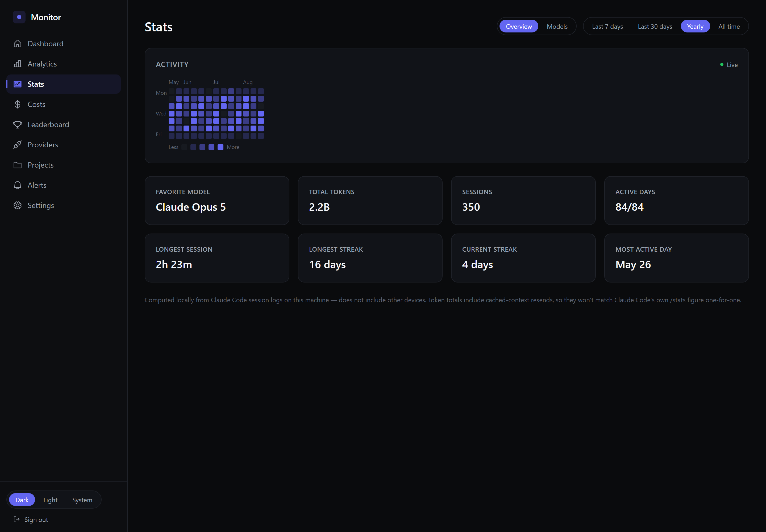Screen dimensions: 766x532
Task: Select the Last 30 days range
Action: (655, 26)
